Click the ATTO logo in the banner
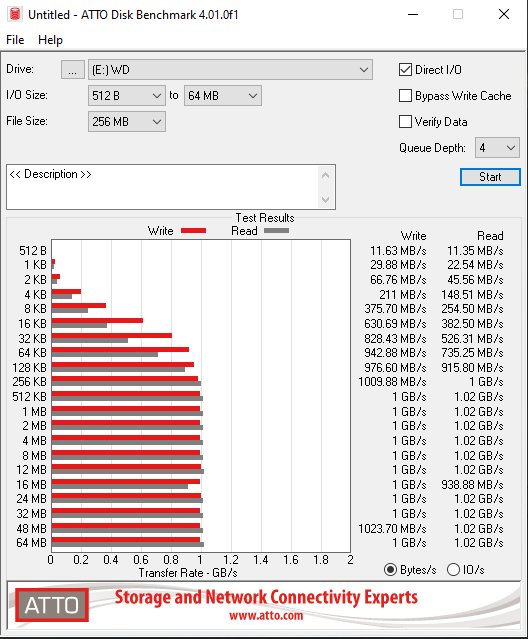 (x=52, y=605)
